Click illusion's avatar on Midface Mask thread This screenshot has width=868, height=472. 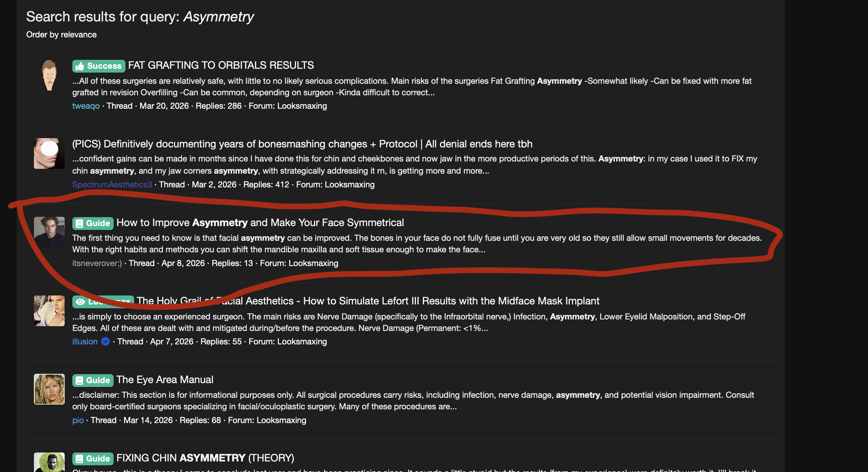pyautogui.click(x=49, y=311)
